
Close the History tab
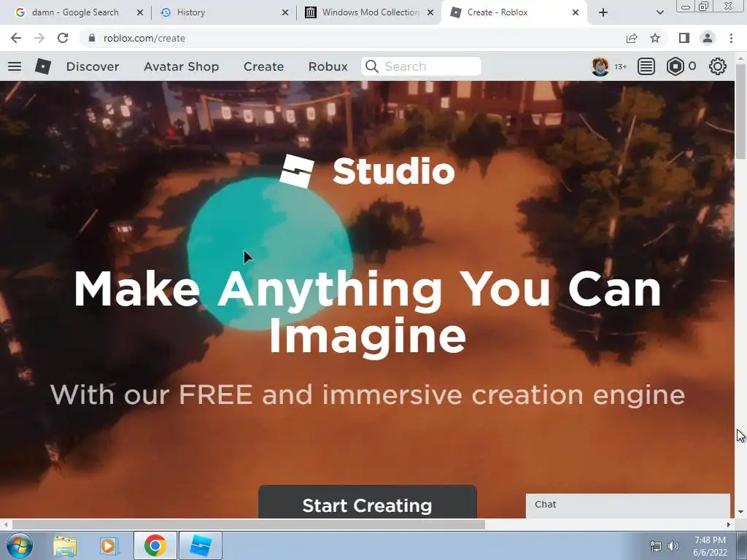(285, 12)
